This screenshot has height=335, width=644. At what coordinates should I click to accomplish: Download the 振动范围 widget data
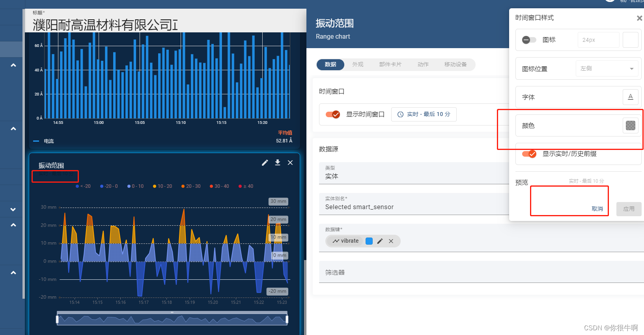278,163
